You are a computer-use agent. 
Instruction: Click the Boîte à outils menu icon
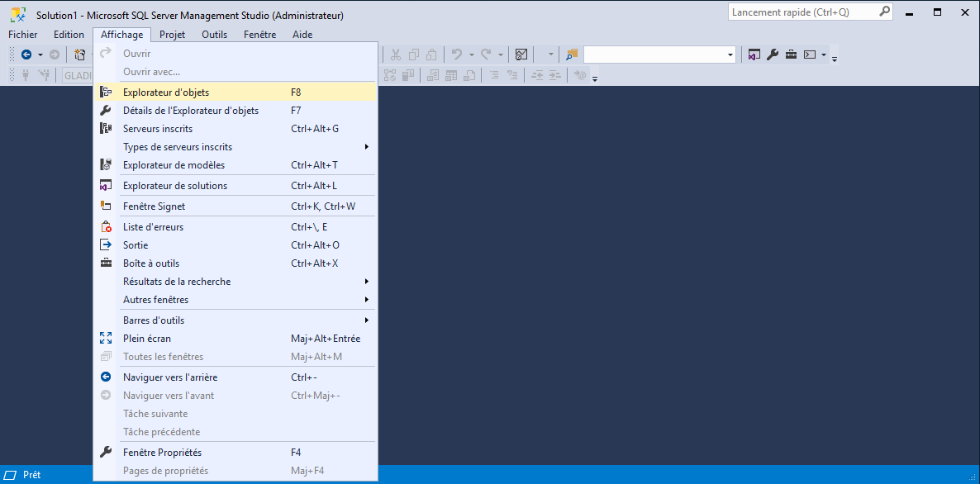(x=106, y=263)
